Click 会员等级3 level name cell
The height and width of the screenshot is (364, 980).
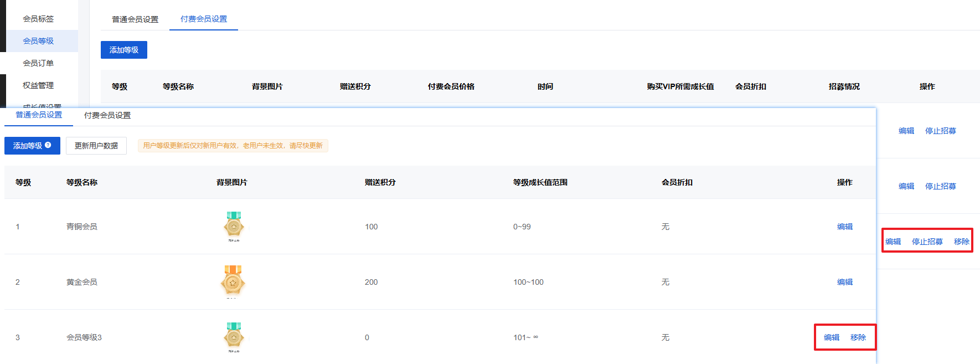84,337
